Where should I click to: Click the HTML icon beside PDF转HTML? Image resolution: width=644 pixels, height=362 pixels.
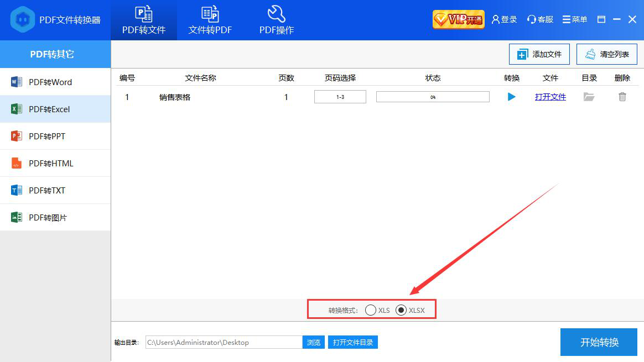click(x=16, y=163)
